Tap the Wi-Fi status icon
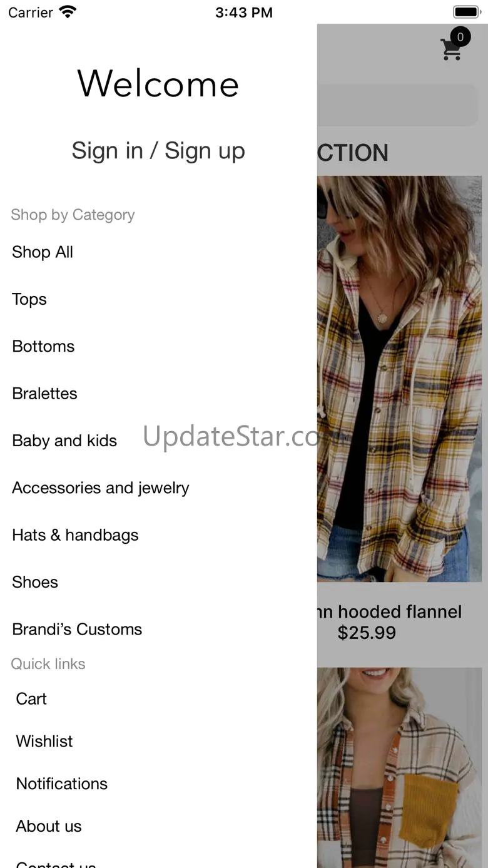The image size is (488, 868). pyautogui.click(x=67, y=12)
